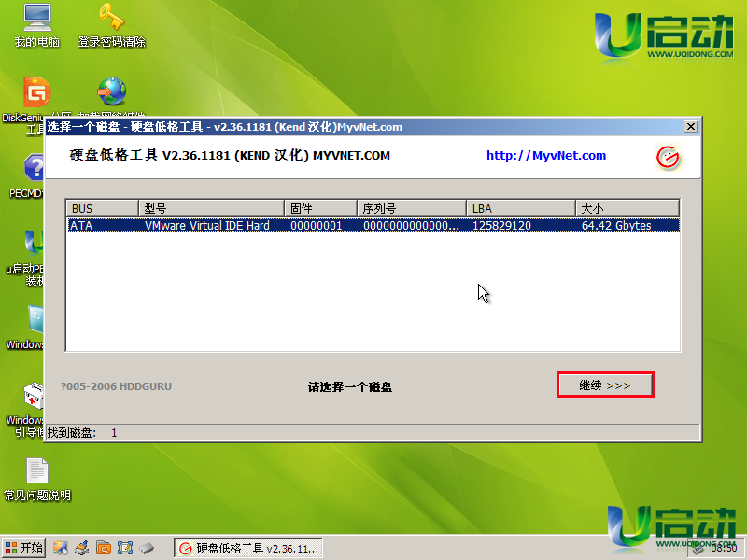Image resolution: width=747 pixels, height=560 pixels.
Task: Open the printer icon on the taskbar
Action: (x=81, y=548)
